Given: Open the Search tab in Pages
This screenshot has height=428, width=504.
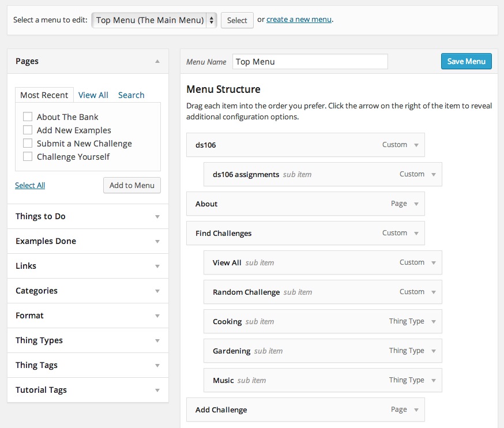Looking at the screenshot, I should (x=131, y=95).
